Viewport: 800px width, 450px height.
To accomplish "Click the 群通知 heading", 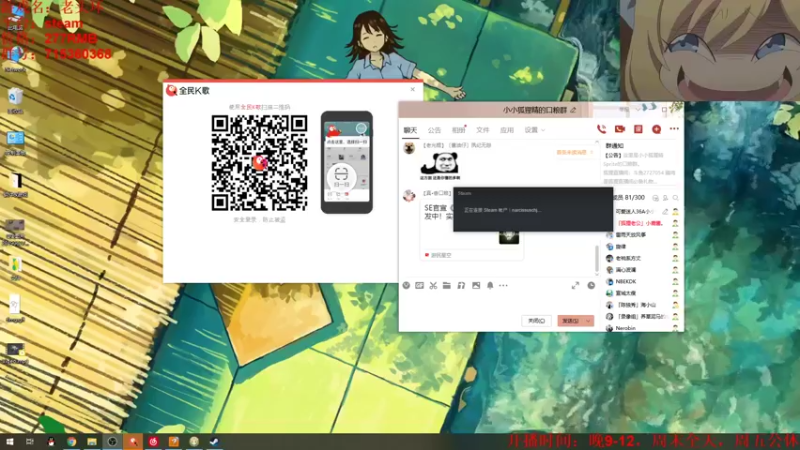I will pos(614,146).
